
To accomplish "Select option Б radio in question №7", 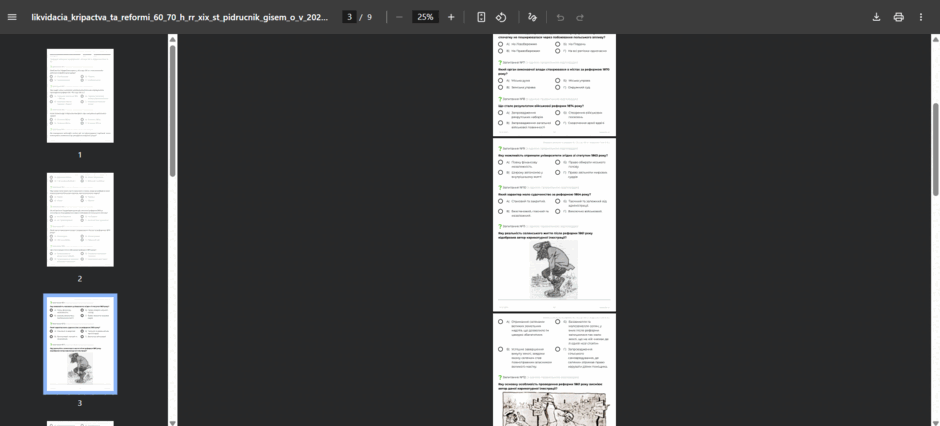I will (558, 80).
